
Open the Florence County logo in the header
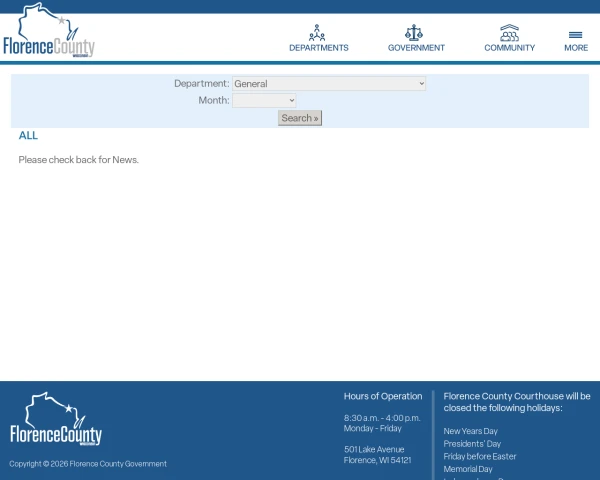[x=49, y=31]
